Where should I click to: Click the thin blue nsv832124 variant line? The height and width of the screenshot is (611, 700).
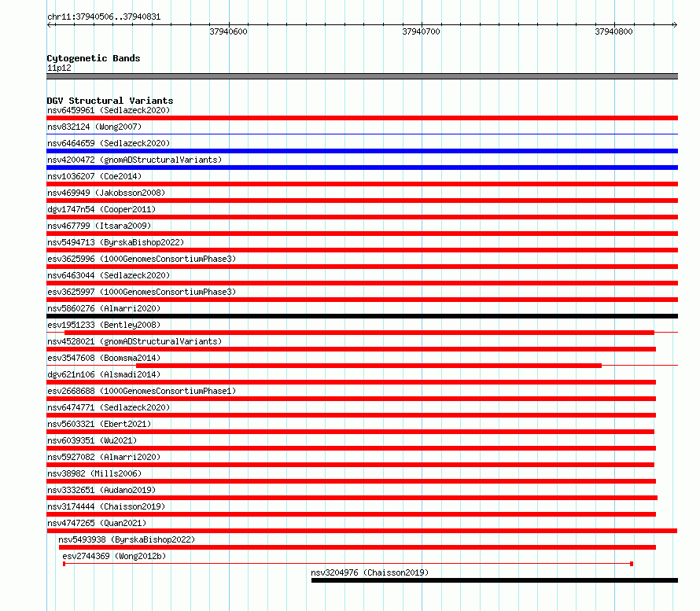pyautogui.click(x=362, y=134)
